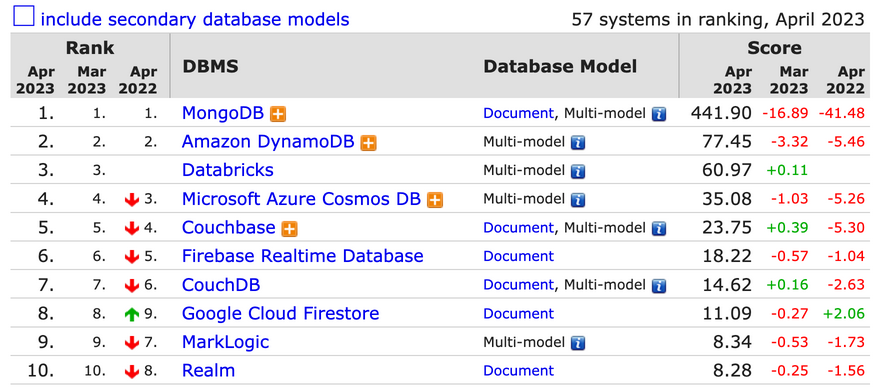Click the info icon in MarkLogic row

(x=578, y=343)
